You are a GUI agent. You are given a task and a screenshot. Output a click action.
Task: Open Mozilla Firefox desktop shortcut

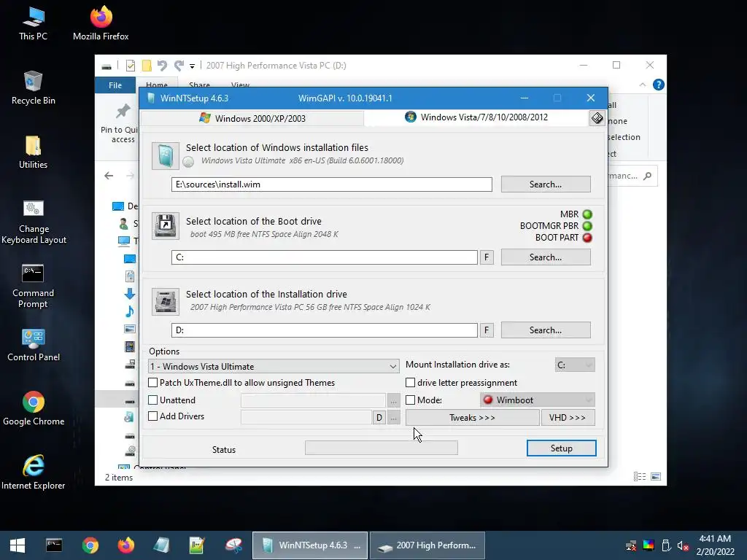tap(101, 24)
